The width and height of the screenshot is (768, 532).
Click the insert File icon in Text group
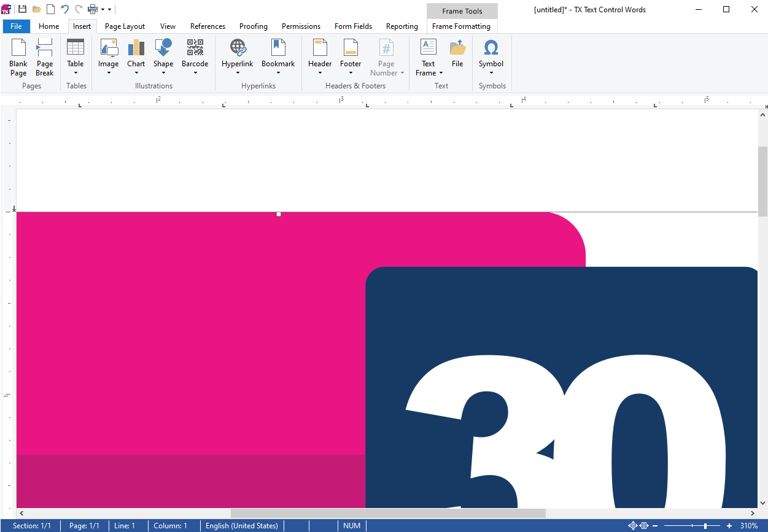pos(457,48)
